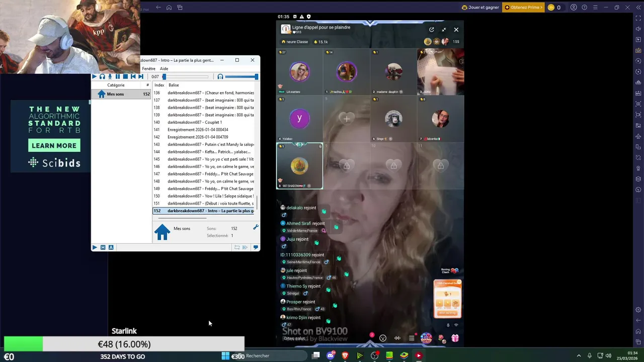Minimize live room with collapse arrows
The height and width of the screenshot is (362, 644).
[x=444, y=30]
